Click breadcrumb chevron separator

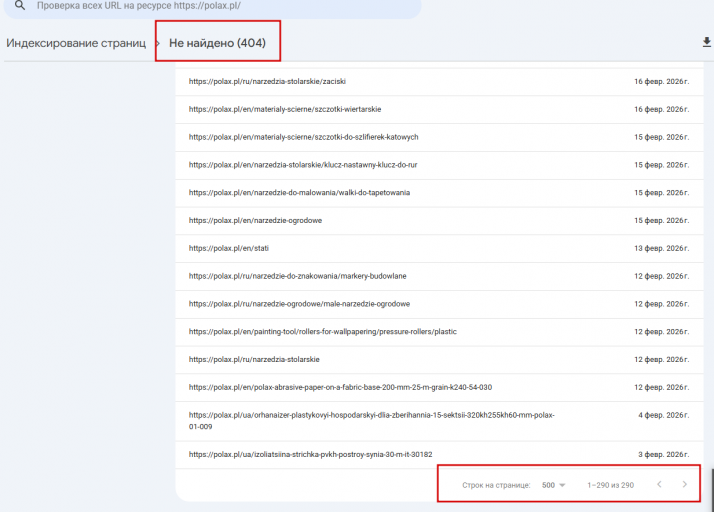[x=158, y=43]
